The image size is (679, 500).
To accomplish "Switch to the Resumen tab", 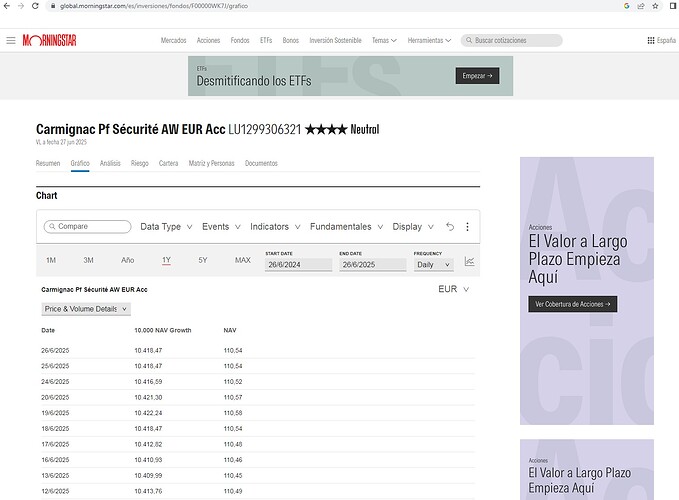I will [48, 163].
